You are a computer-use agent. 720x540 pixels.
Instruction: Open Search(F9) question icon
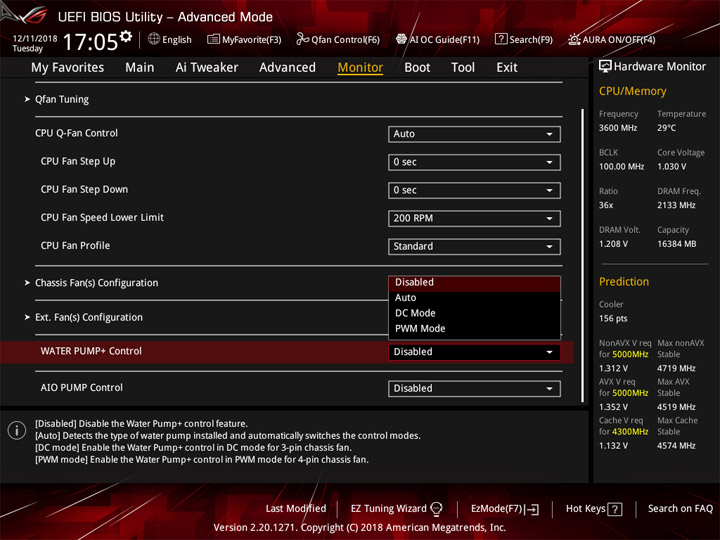tap(501, 39)
